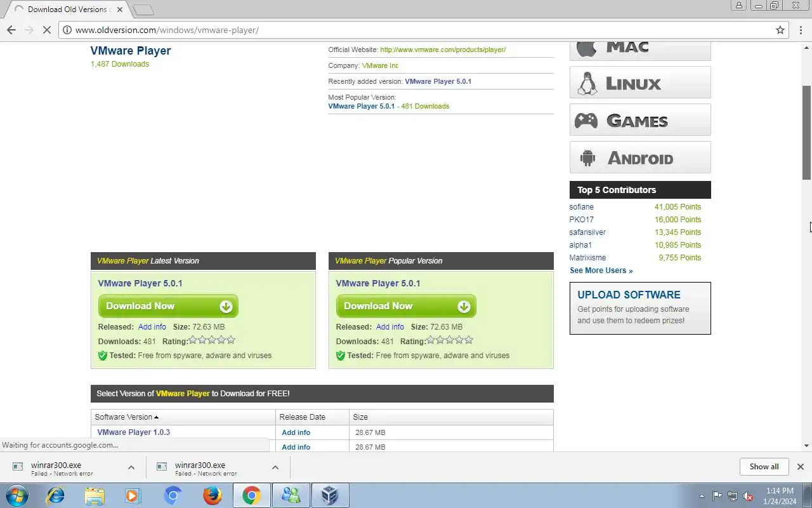The width and height of the screenshot is (812, 508).
Task: Open the Chrome profile user icon
Action: tap(739, 6)
